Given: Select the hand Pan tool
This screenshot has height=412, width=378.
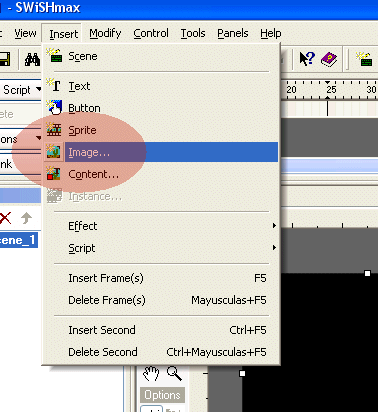Looking at the screenshot, I should [x=151, y=373].
